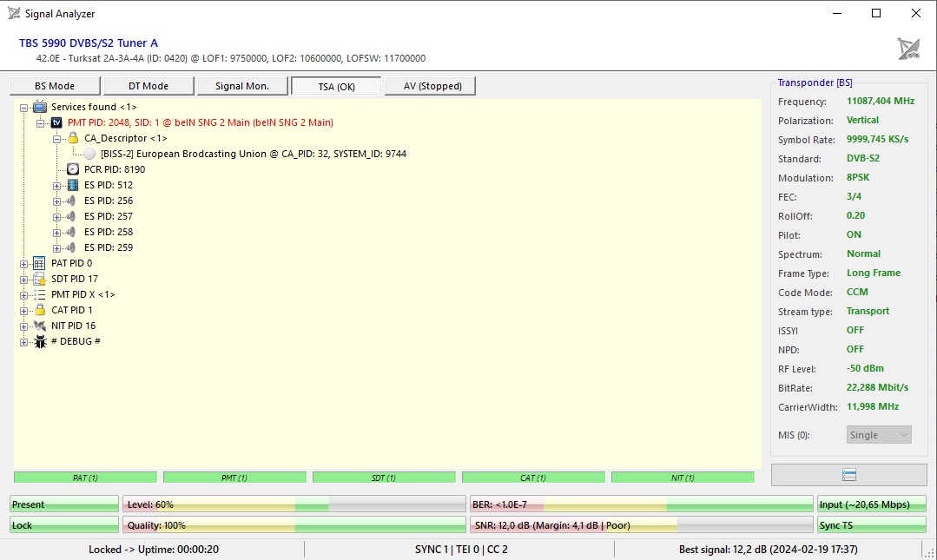Select the PCR PID: 8190 row

point(115,169)
